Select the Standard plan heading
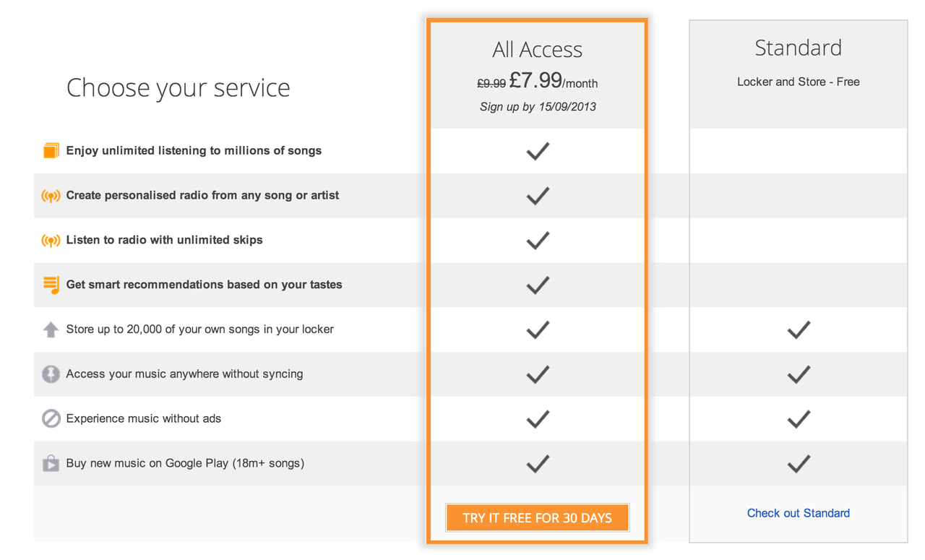Screen dimensions: 925x560 coord(799,48)
